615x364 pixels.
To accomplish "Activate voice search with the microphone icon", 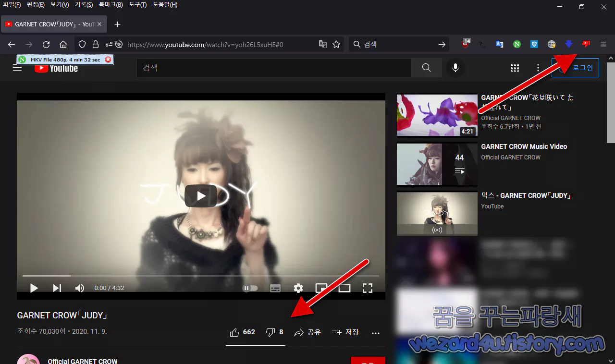I will tap(455, 68).
